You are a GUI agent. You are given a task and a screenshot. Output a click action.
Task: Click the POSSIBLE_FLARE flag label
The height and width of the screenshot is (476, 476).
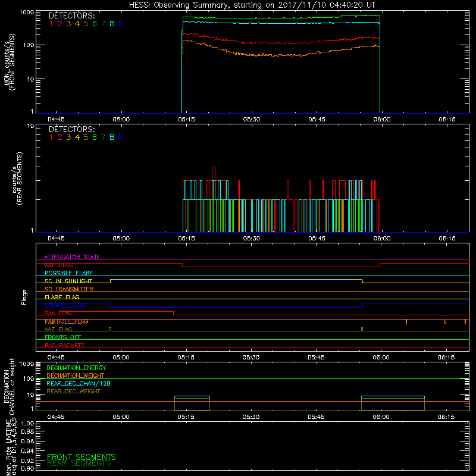[68, 273]
